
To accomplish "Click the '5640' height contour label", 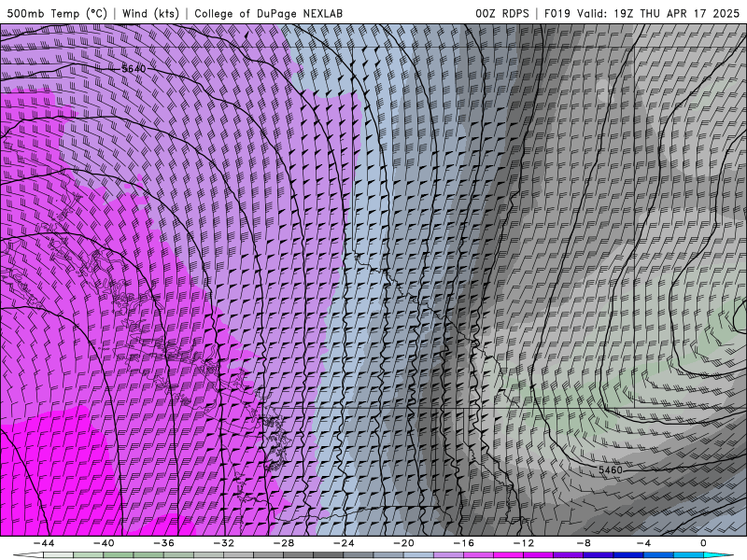I will coord(134,68).
